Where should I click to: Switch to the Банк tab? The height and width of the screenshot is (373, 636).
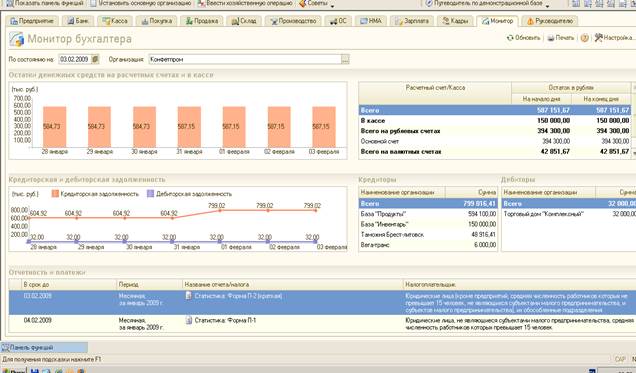(78, 21)
